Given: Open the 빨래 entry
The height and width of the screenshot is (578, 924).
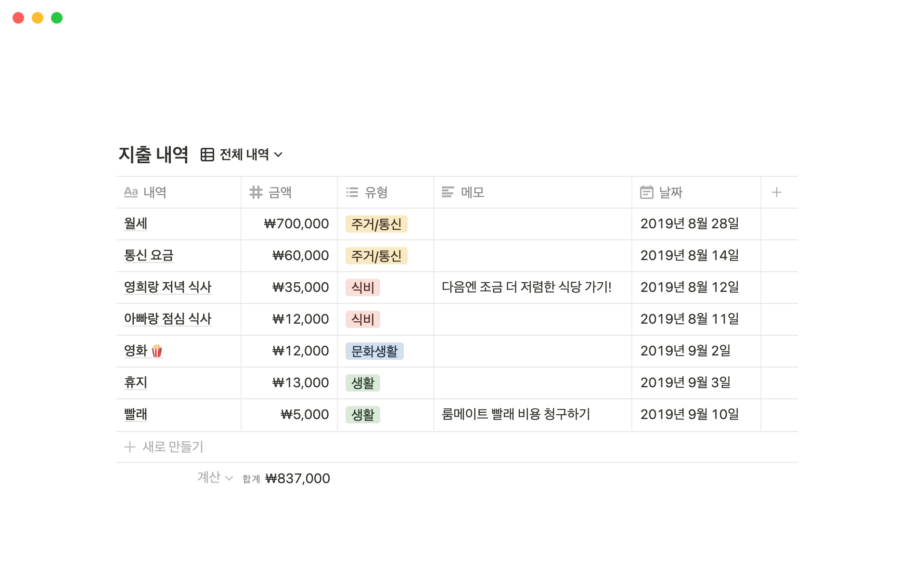Looking at the screenshot, I should tap(135, 414).
